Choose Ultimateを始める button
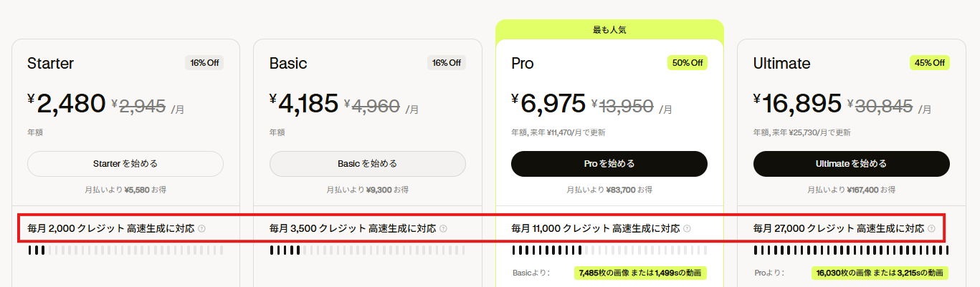Image resolution: width=980 pixels, height=287 pixels. [852, 164]
